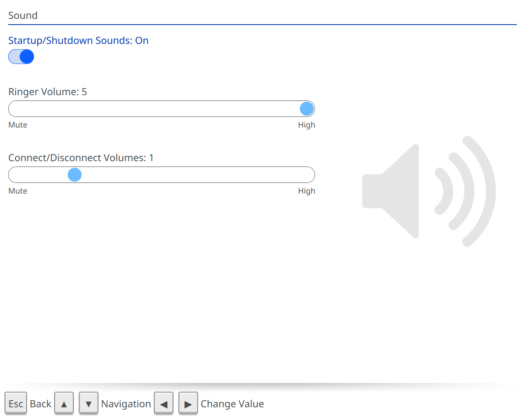Click the middle of the Ringer Volume track
The height and width of the screenshot is (420, 525).
click(x=162, y=109)
